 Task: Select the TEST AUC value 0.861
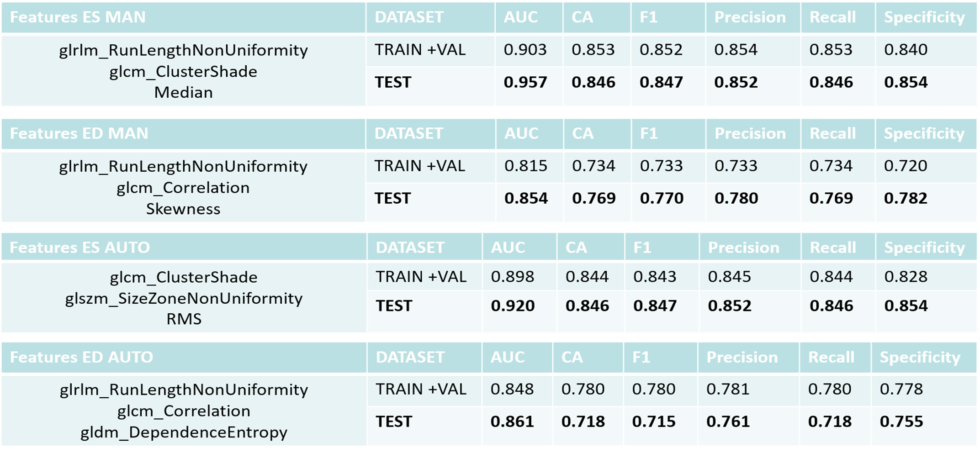[512, 421]
